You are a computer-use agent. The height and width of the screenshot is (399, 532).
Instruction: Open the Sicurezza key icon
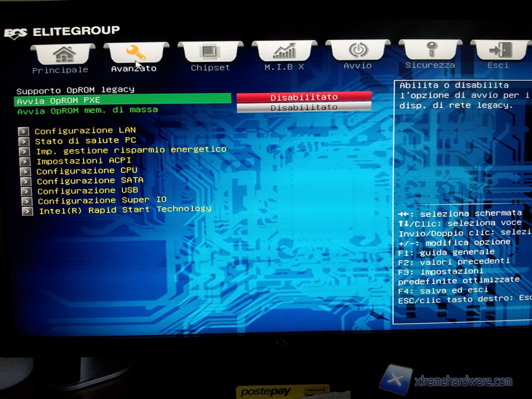click(x=430, y=50)
